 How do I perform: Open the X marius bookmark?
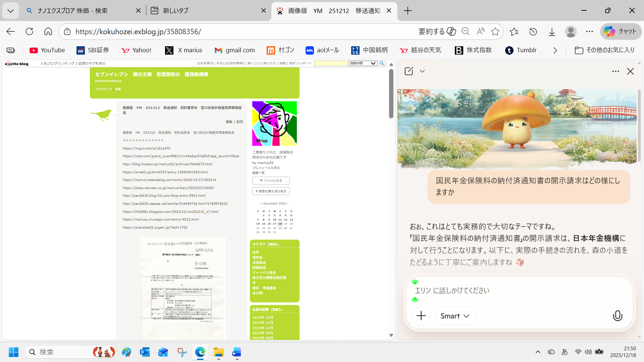pyautogui.click(x=184, y=50)
